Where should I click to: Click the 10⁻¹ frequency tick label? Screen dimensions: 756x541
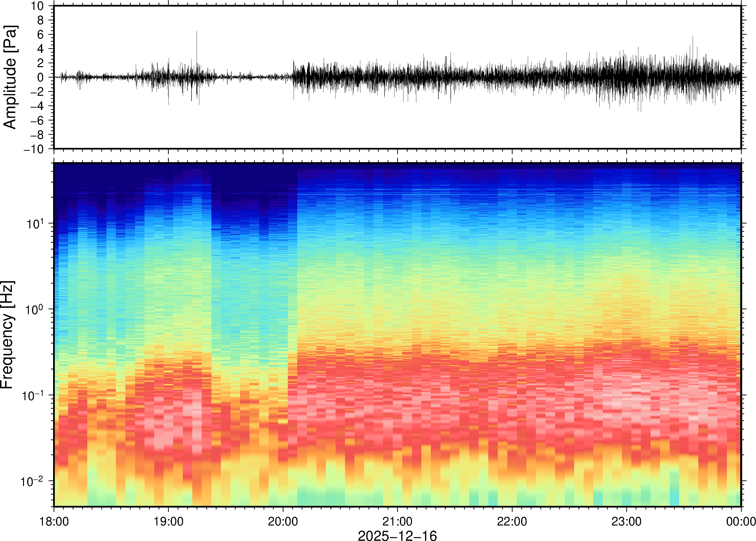(x=33, y=396)
